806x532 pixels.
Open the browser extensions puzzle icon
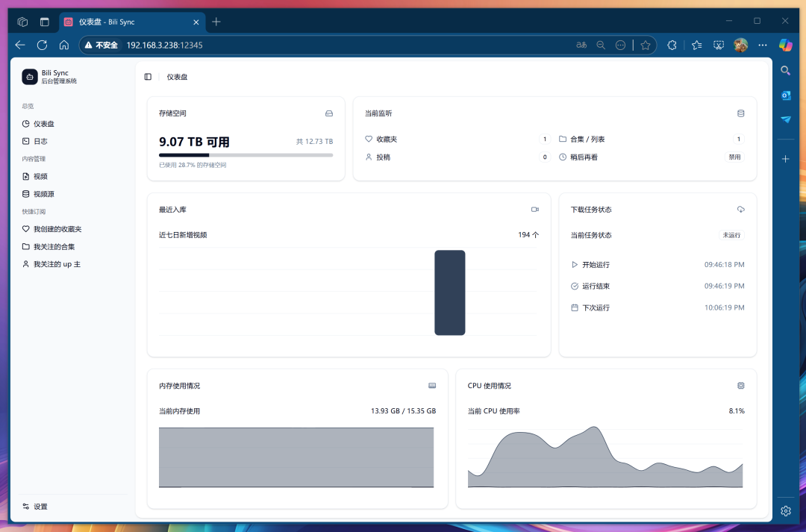point(672,46)
